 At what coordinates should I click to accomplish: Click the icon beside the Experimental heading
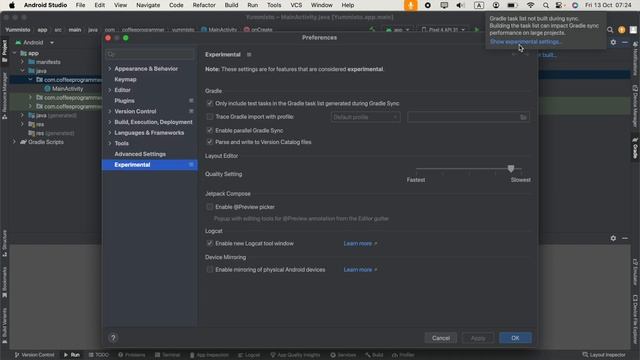[249, 54]
